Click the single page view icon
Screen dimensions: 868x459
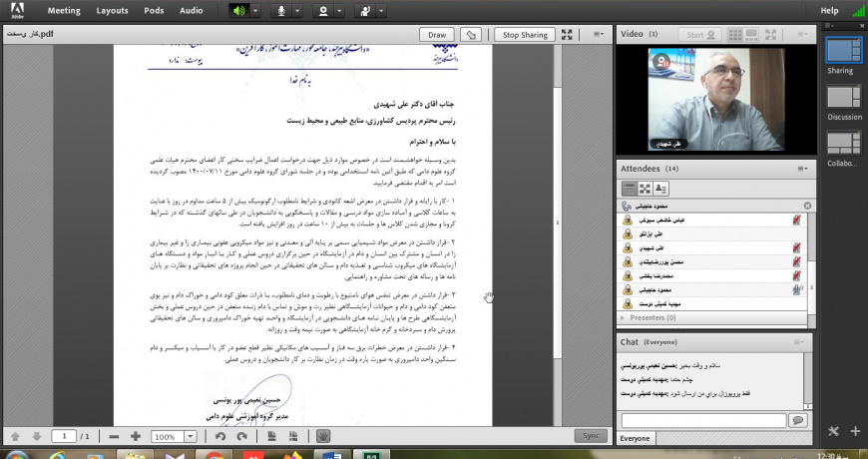click(x=271, y=437)
